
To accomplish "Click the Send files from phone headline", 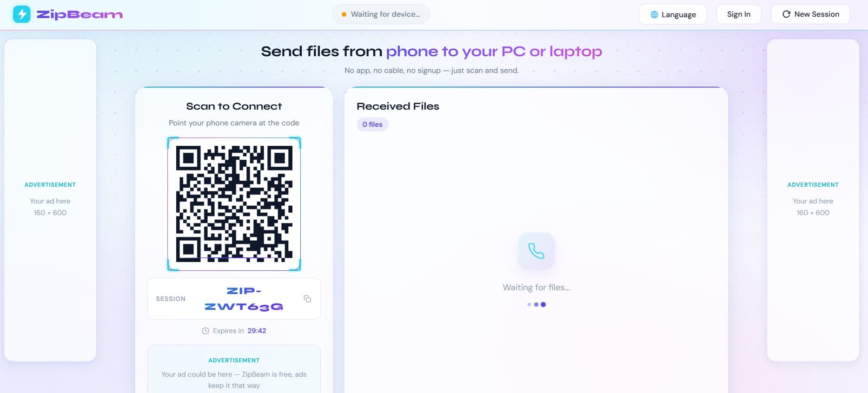I will point(431,52).
